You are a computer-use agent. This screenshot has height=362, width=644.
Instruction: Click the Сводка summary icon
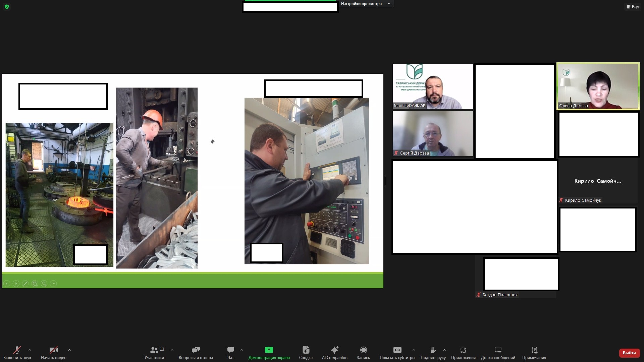click(306, 350)
